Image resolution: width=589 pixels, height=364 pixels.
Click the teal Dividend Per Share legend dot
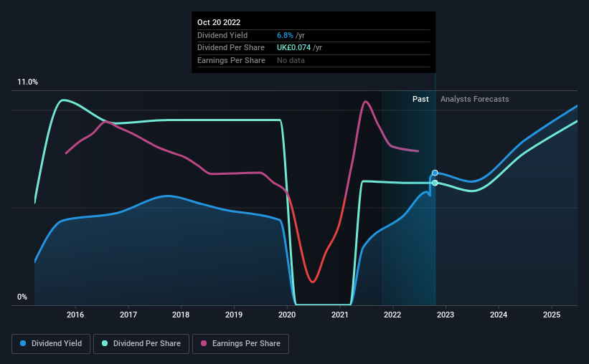tap(105, 343)
